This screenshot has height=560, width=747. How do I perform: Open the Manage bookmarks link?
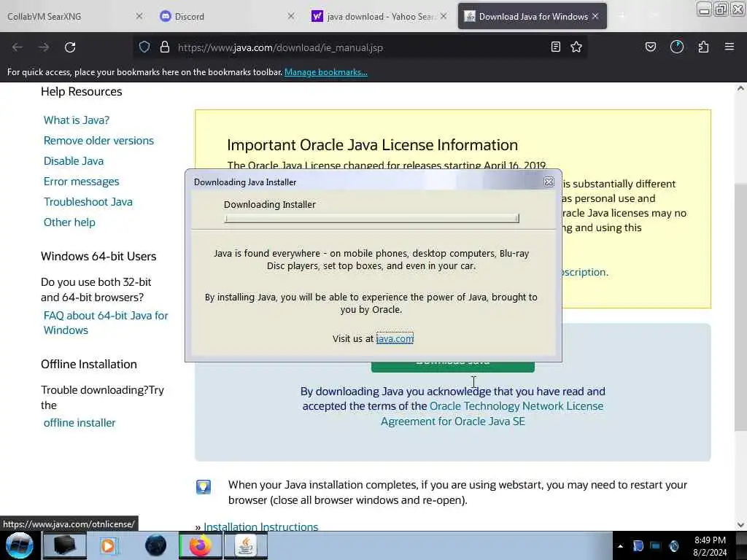[326, 72]
